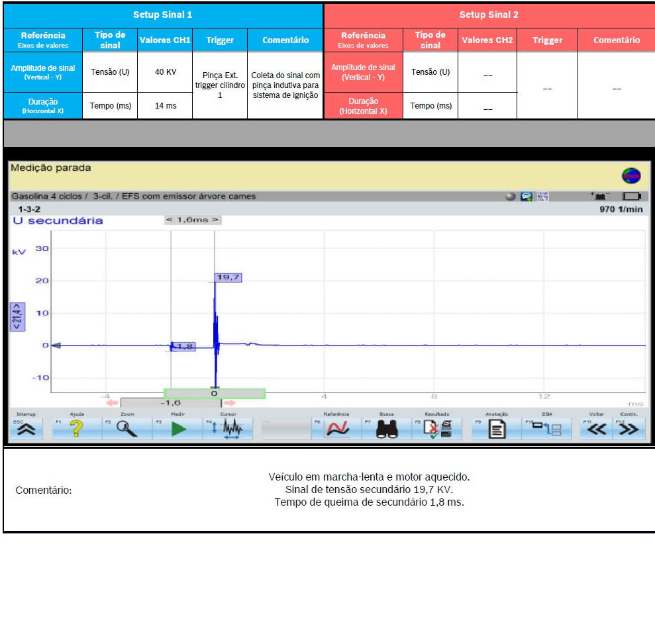Open the Referência curve icon
The width and height of the screenshot is (655, 644).
(x=336, y=430)
